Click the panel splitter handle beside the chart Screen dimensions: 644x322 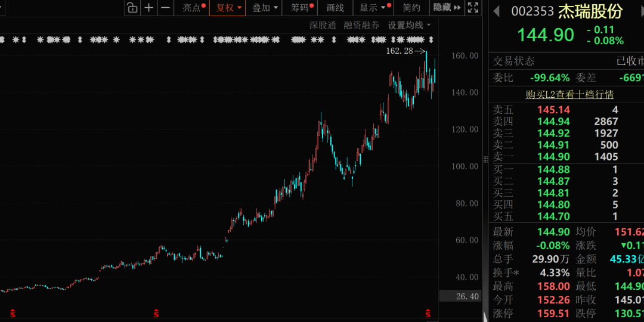click(x=485, y=159)
